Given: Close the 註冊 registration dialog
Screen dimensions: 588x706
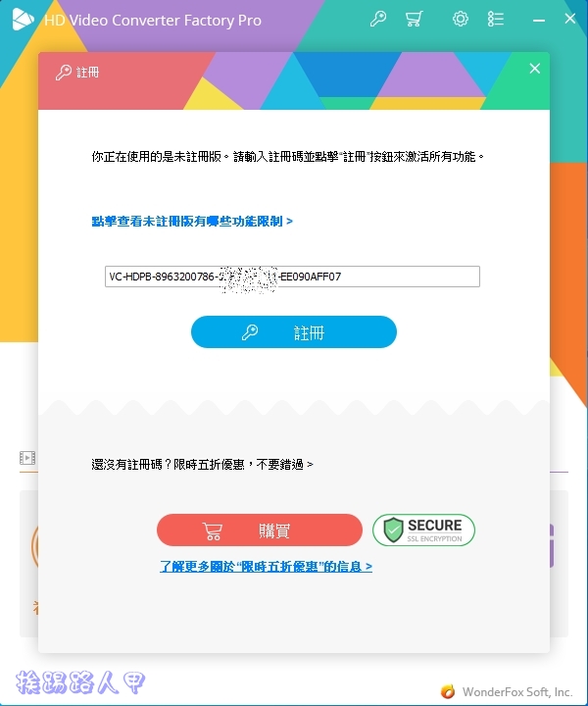Looking at the screenshot, I should click(534, 69).
